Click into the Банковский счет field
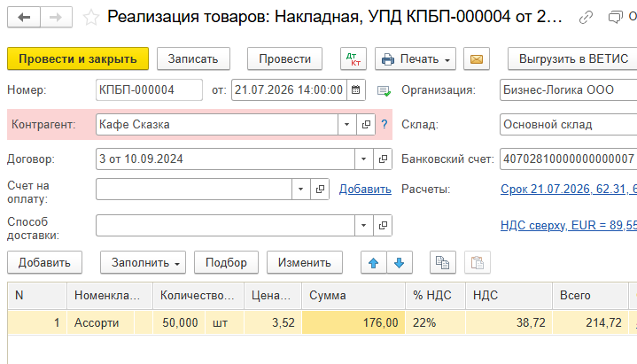 coord(569,159)
